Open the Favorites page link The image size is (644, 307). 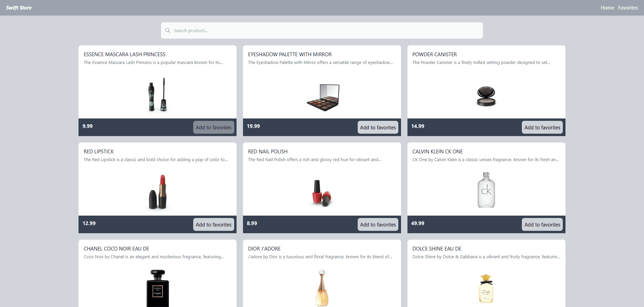628,8
